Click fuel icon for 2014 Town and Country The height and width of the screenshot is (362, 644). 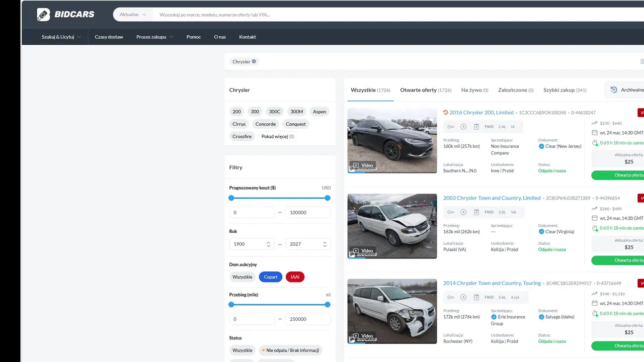click(476, 297)
